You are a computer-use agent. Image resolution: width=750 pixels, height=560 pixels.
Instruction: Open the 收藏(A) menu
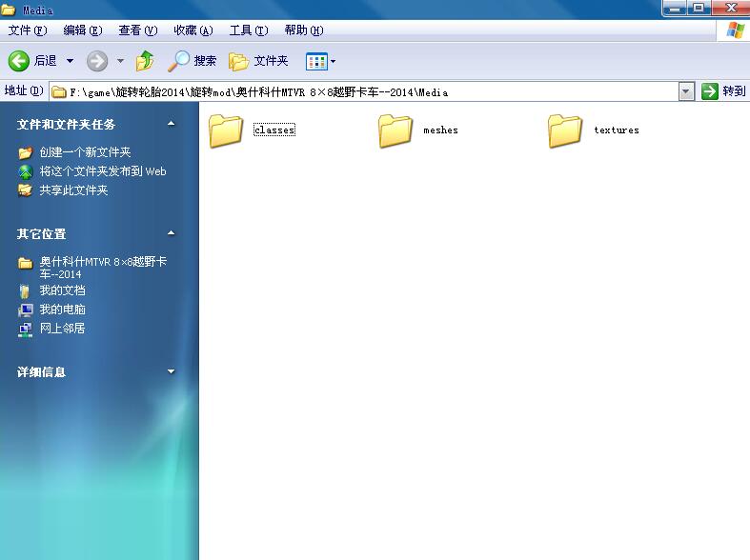pos(193,30)
